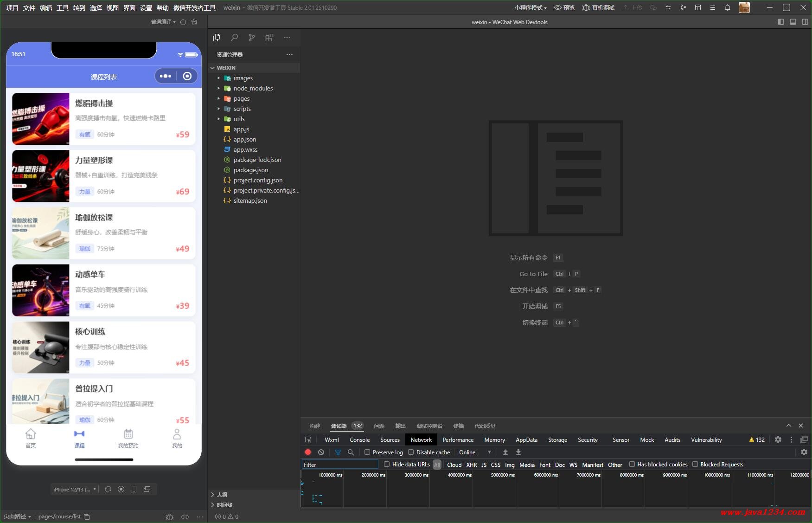This screenshot has width=812, height=523.
Task: Click the 4000000 ms network timeline marker
Action: click(x=459, y=475)
